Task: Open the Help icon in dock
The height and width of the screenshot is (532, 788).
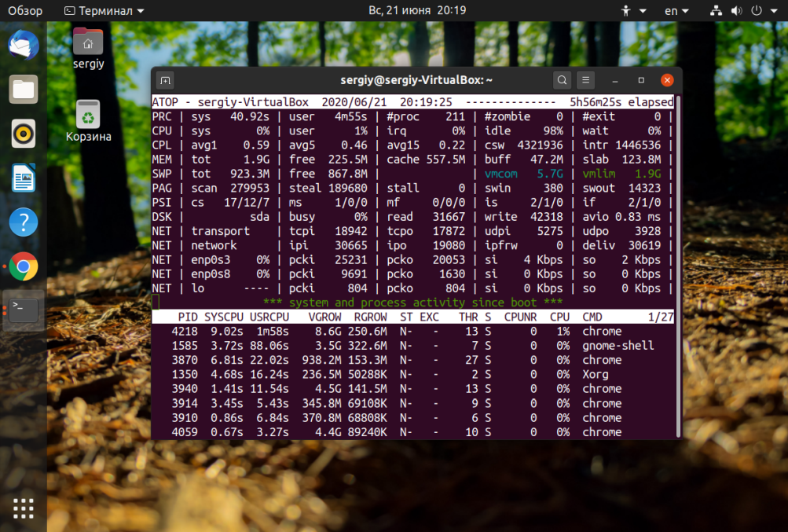Action: 24,222
